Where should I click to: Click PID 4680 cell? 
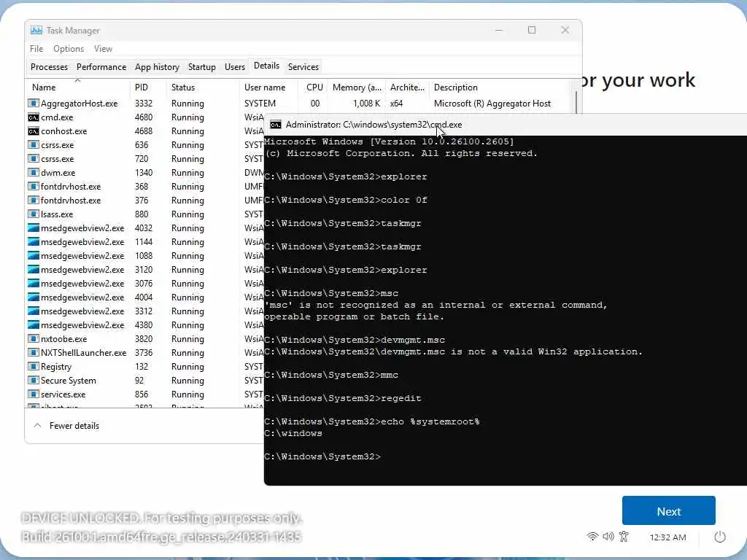[144, 117]
